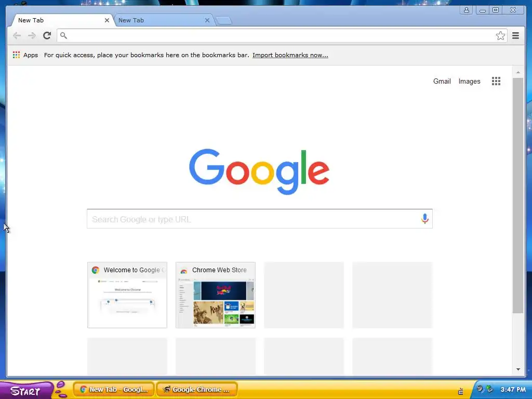The width and height of the screenshot is (532, 399).
Task: Start voice search with the microphone icon
Action: pos(424,219)
